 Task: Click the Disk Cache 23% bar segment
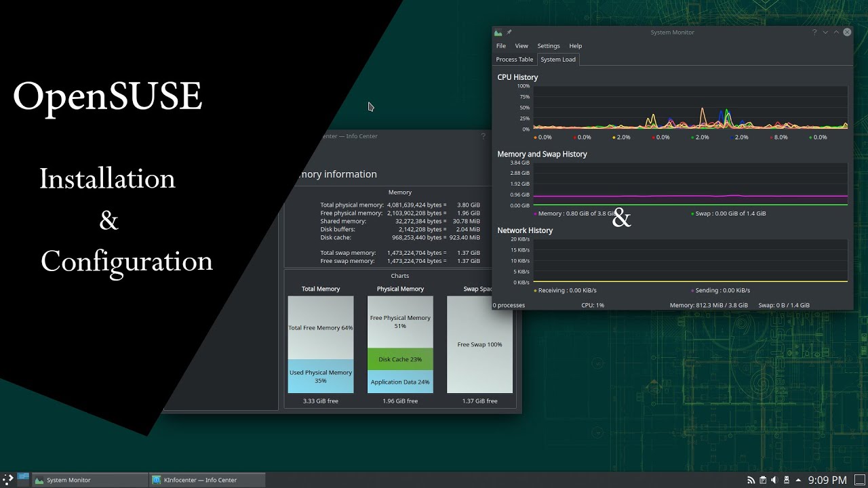[x=400, y=359]
